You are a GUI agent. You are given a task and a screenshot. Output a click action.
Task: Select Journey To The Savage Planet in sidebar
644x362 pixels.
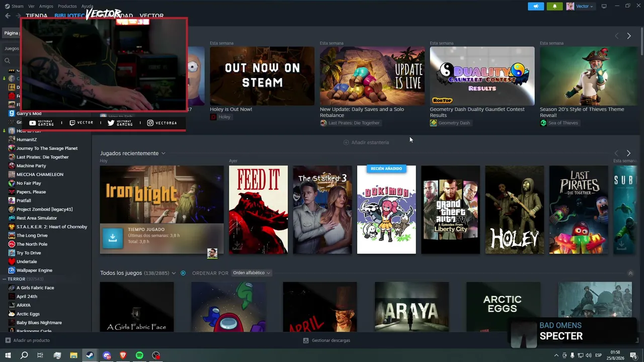tap(47, 148)
